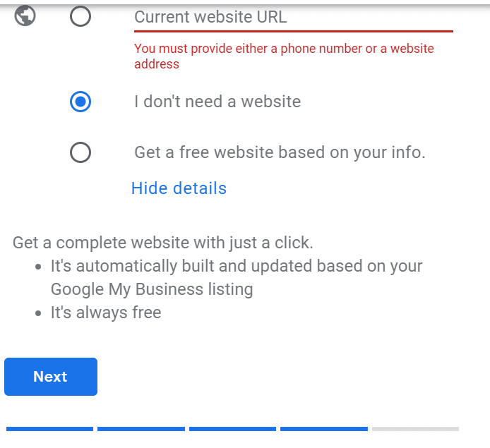Image resolution: width=490 pixels, height=448 pixels.
Task: Click the "Get a complete website with just a click" text
Action: click(163, 243)
